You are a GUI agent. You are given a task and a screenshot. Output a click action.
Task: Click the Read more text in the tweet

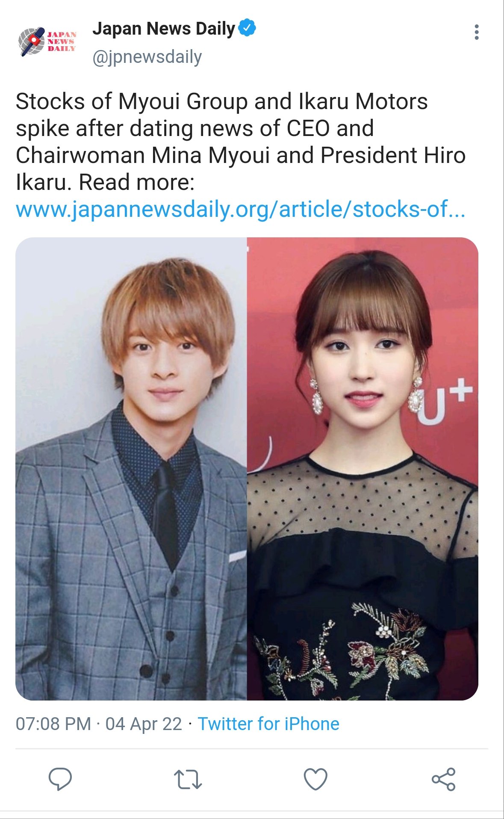pos(137,182)
